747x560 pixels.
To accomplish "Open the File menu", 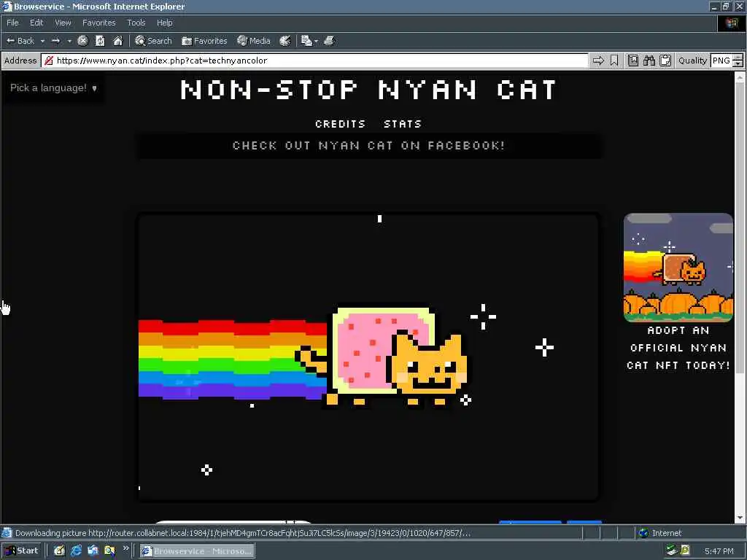I will [12, 23].
